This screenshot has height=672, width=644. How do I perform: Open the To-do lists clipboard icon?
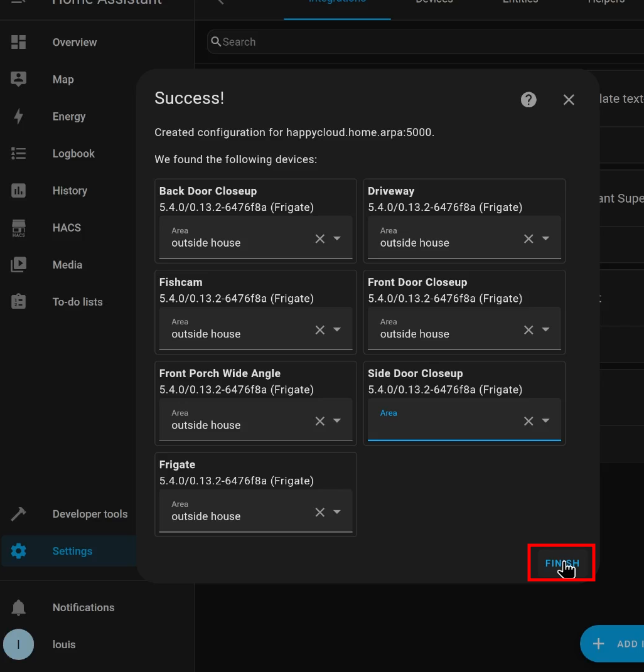pyautogui.click(x=18, y=301)
